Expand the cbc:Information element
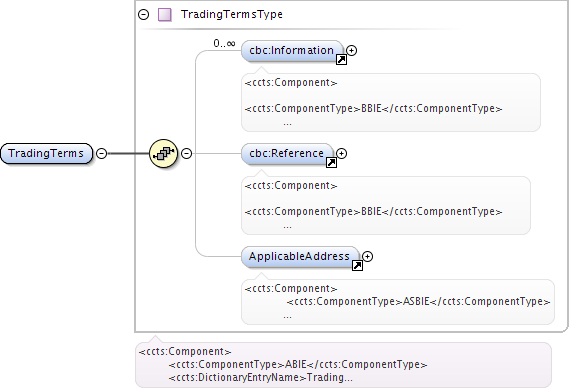 [352, 51]
